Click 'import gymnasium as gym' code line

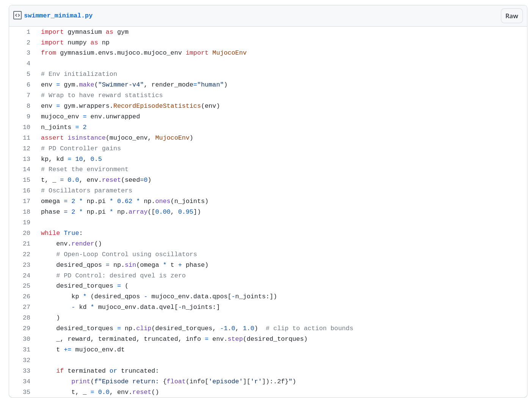pos(85,32)
